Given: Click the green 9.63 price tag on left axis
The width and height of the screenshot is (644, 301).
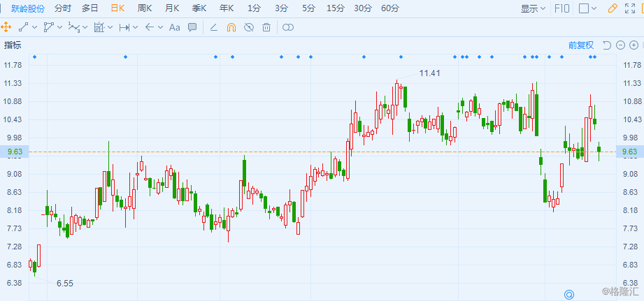Looking at the screenshot, I should 15,152.
